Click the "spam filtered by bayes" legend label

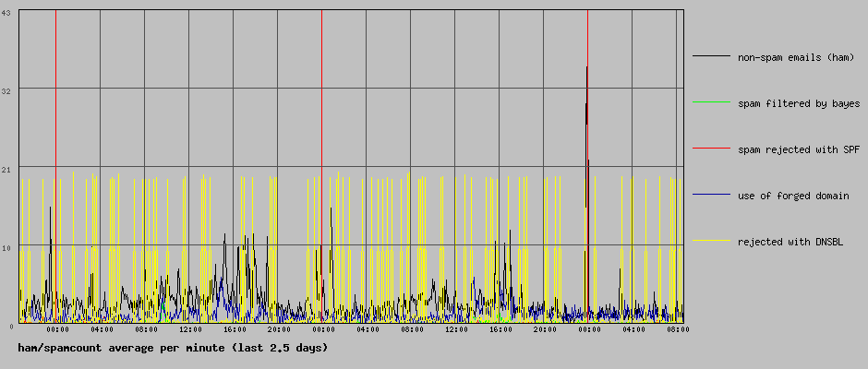(799, 103)
